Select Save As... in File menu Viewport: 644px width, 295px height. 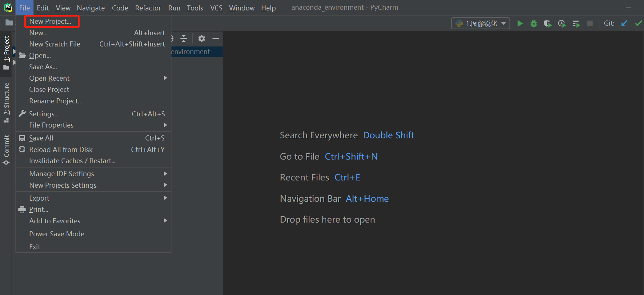93,67
